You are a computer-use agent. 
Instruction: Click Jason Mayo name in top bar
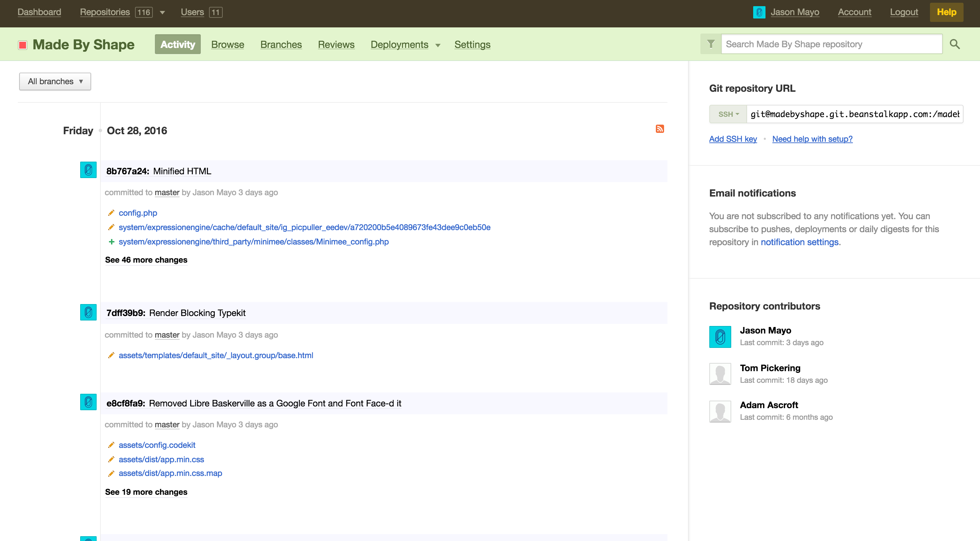[x=795, y=12]
